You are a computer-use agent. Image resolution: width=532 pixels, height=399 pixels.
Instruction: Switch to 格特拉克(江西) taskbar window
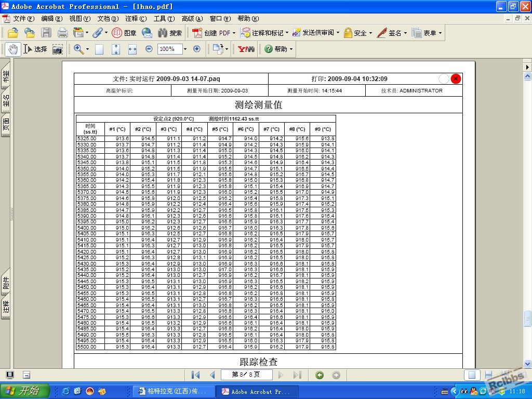pos(174,392)
